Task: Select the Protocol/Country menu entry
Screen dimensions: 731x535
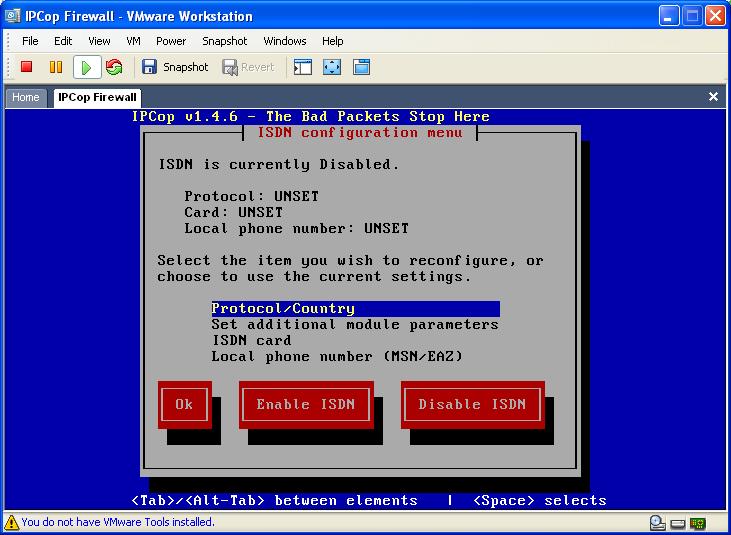Action: (355, 309)
